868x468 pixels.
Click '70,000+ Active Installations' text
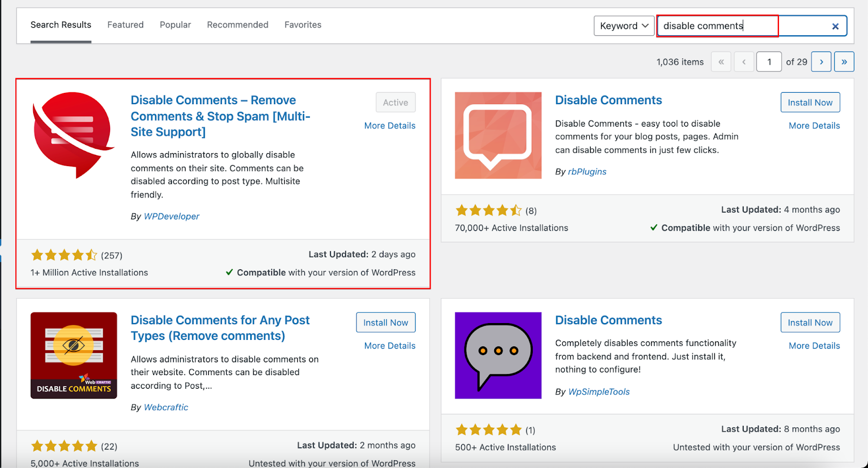point(512,228)
